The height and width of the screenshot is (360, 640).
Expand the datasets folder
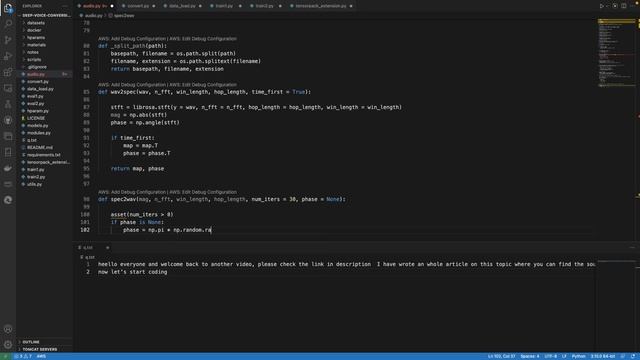45,23
